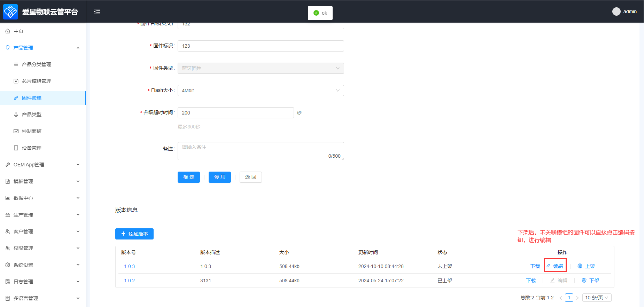The width and height of the screenshot is (644, 307).
Task: Click the 爱星物联云管平台 logo icon
Action: 10,11
